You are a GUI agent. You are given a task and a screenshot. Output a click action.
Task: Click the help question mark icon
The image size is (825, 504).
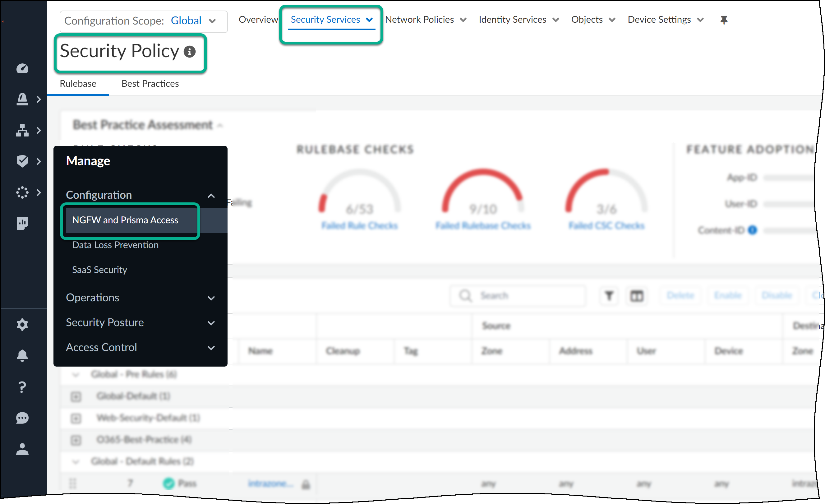22,387
